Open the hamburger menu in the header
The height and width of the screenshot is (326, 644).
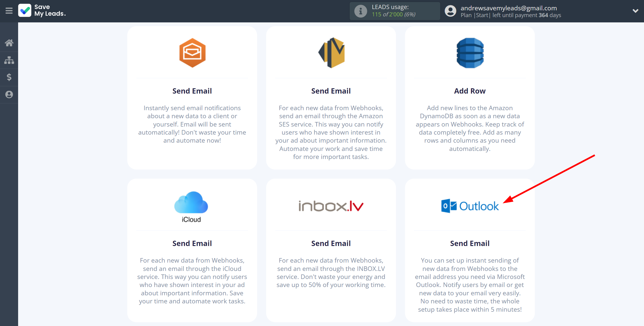point(9,11)
